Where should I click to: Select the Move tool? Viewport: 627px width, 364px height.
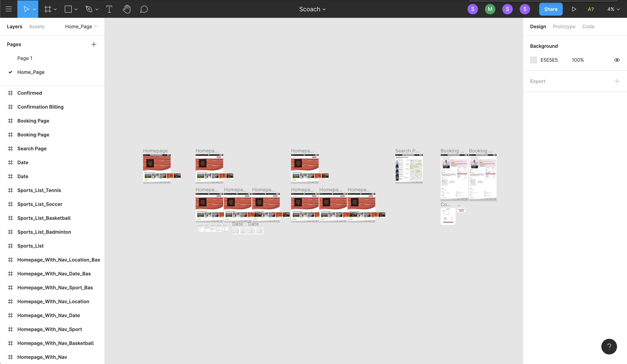[x=26, y=9]
